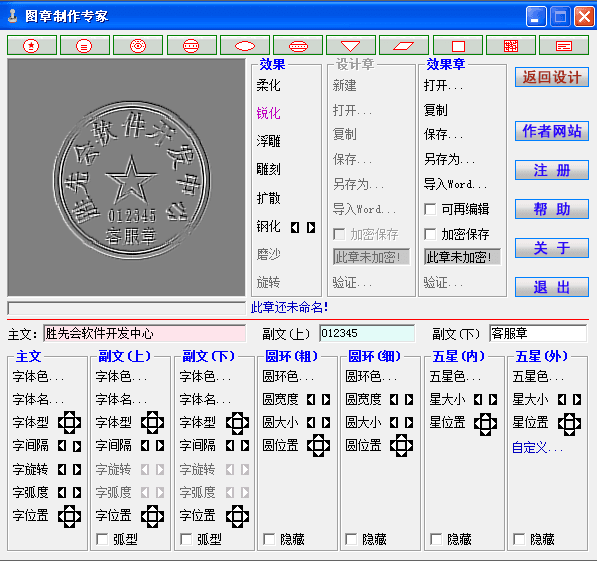The image size is (597, 561).
Task: Open 字体型 direction pad under 主文
Action: [x=69, y=422]
